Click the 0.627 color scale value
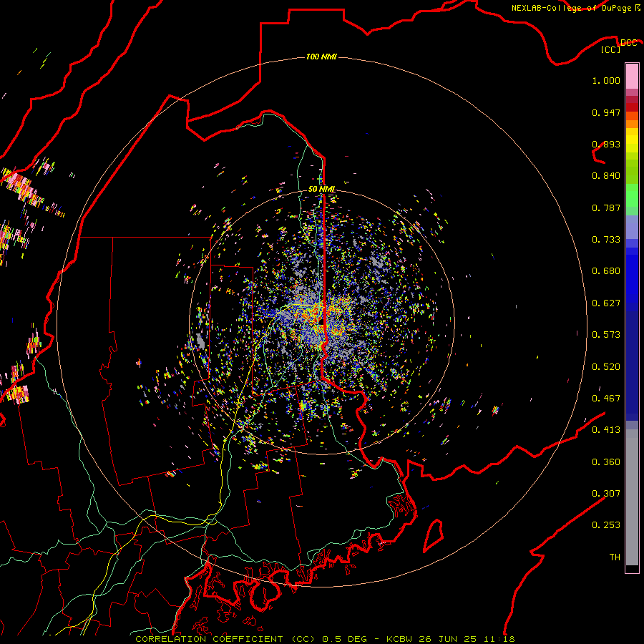Screen dimensions: 644x644 coord(606,303)
